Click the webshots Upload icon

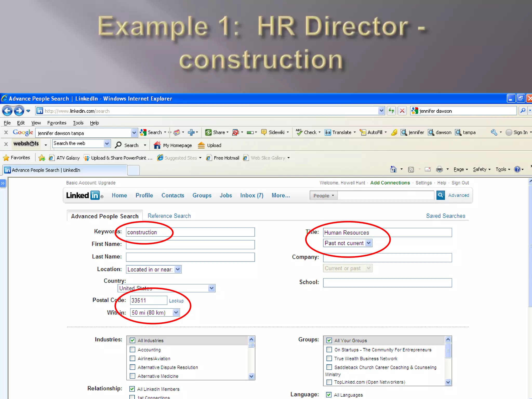pyautogui.click(x=201, y=145)
